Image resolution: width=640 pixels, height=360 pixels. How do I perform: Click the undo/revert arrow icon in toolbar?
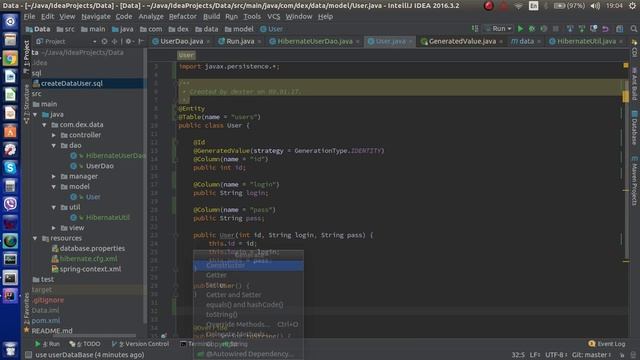coord(605,29)
